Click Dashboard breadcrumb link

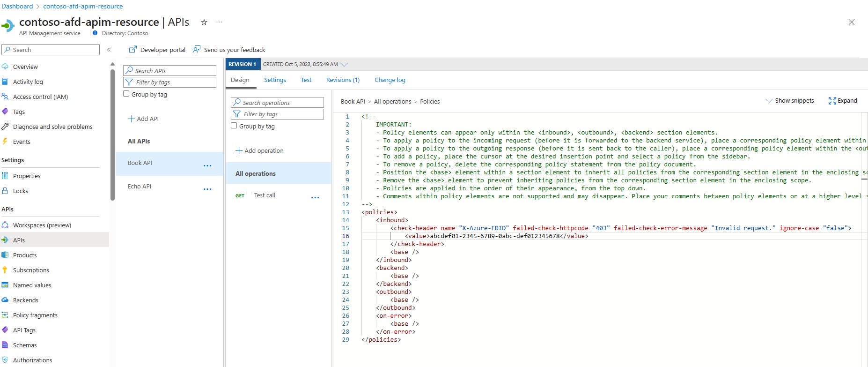[x=17, y=6]
